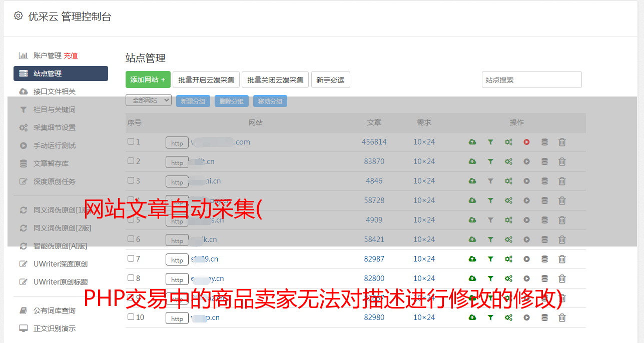Open 栏目与关键词 in the sidebar
Screen dimensions: 644x343
[55, 109]
